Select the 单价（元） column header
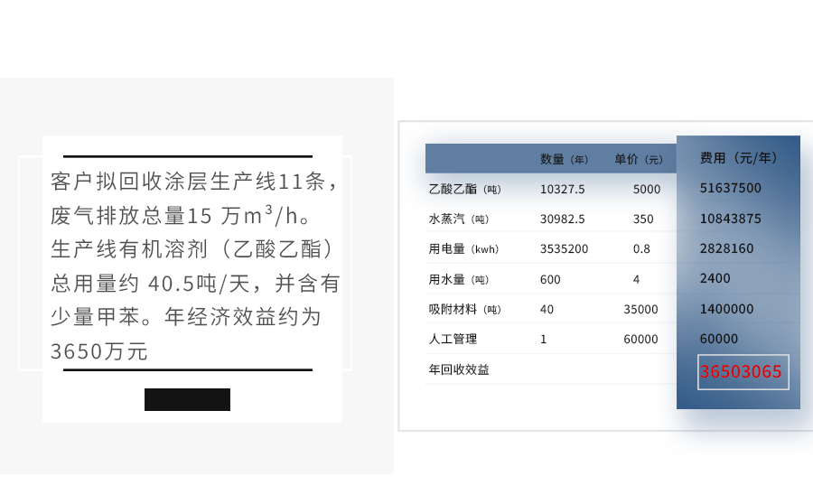The image size is (813, 504). tap(639, 159)
